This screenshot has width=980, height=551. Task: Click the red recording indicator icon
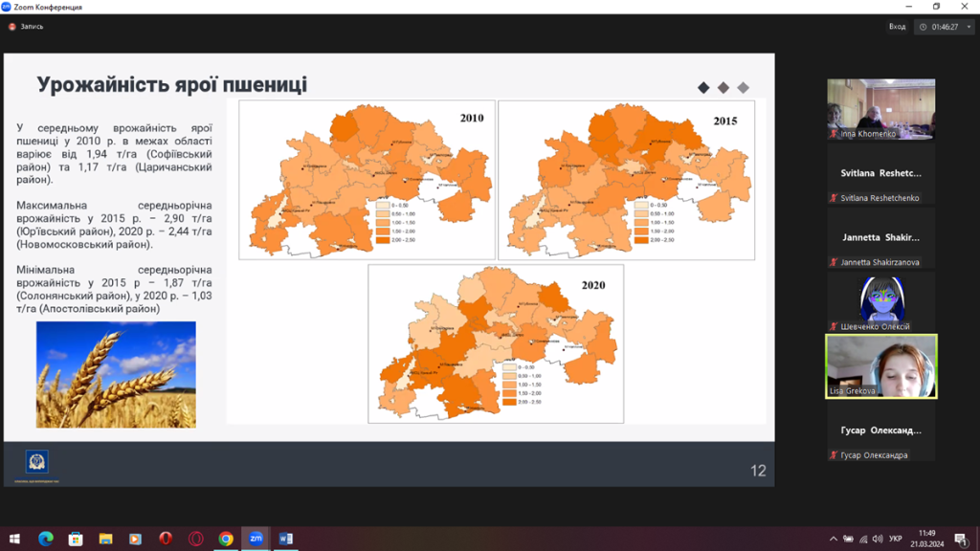pos(12,27)
